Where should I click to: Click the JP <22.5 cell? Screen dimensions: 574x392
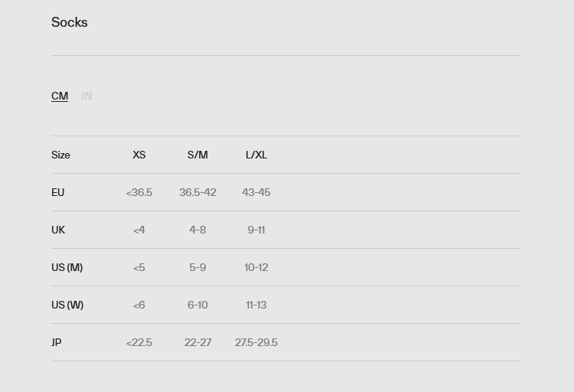(x=139, y=342)
